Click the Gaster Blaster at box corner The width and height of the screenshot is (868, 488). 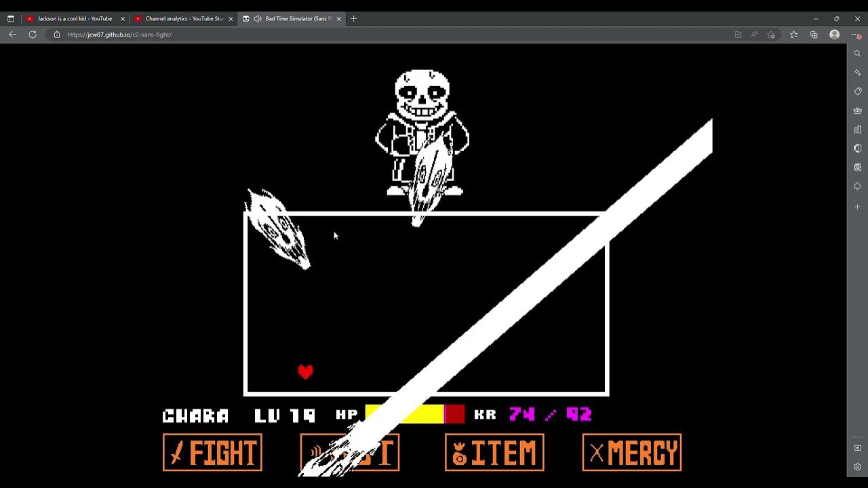(x=277, y=229)
